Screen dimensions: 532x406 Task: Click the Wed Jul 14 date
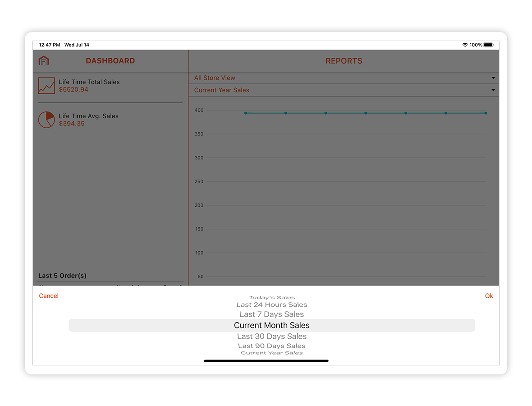coord(77,45)
